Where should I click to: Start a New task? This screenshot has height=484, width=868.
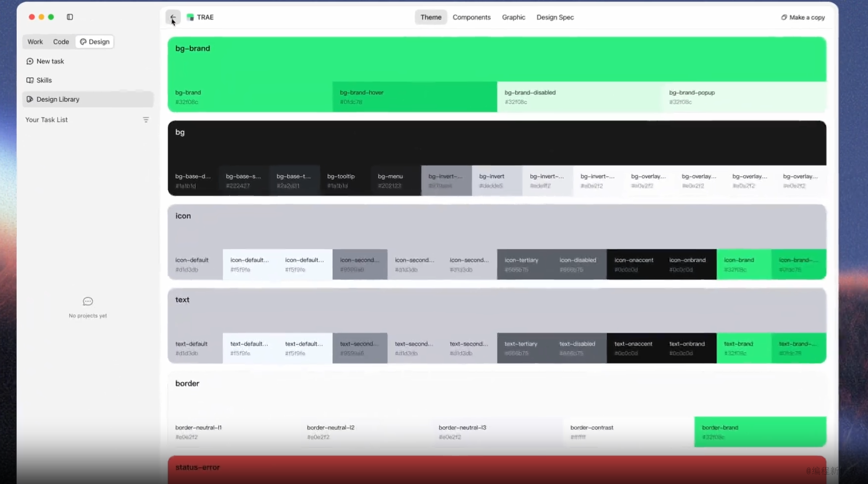tap(88, 61)
